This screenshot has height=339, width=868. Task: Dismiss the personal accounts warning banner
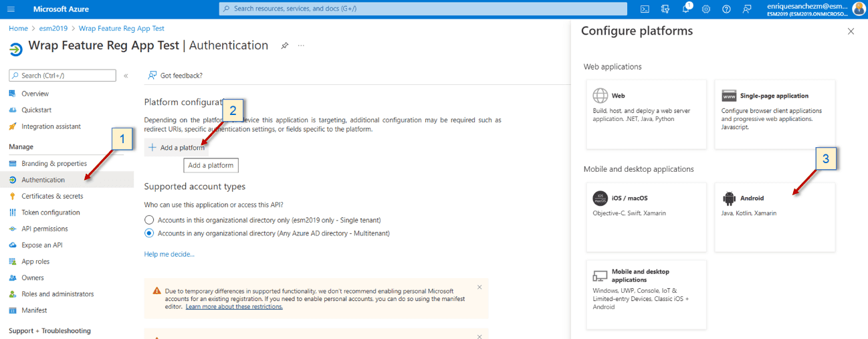point(479,287)
